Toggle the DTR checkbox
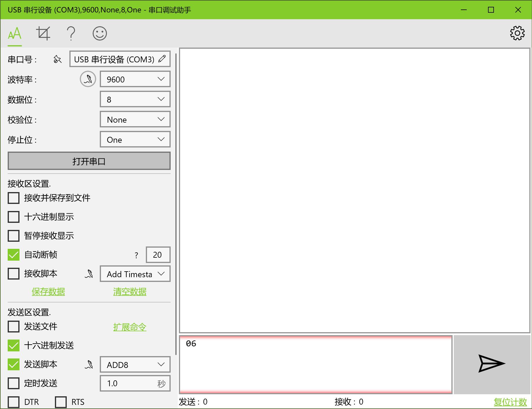532x409 pixels. (x=14, y=402)
